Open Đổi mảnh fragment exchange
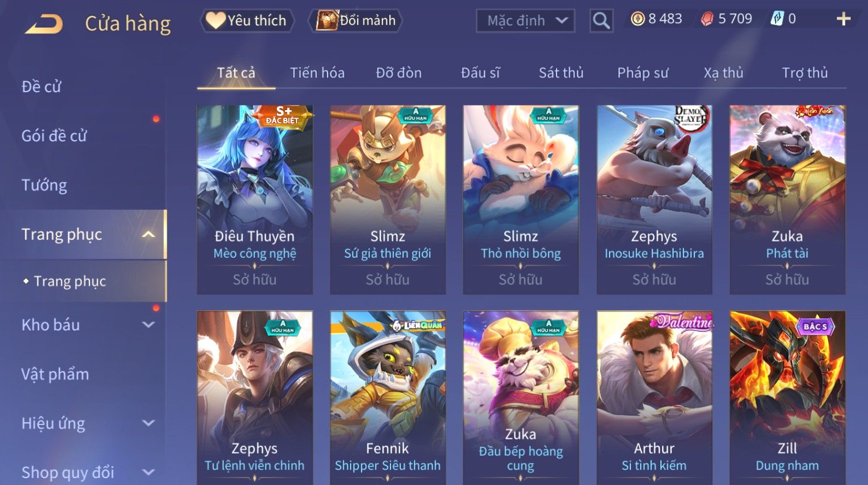This screenshot has height=485, width=868. click(x=355, y=21)
